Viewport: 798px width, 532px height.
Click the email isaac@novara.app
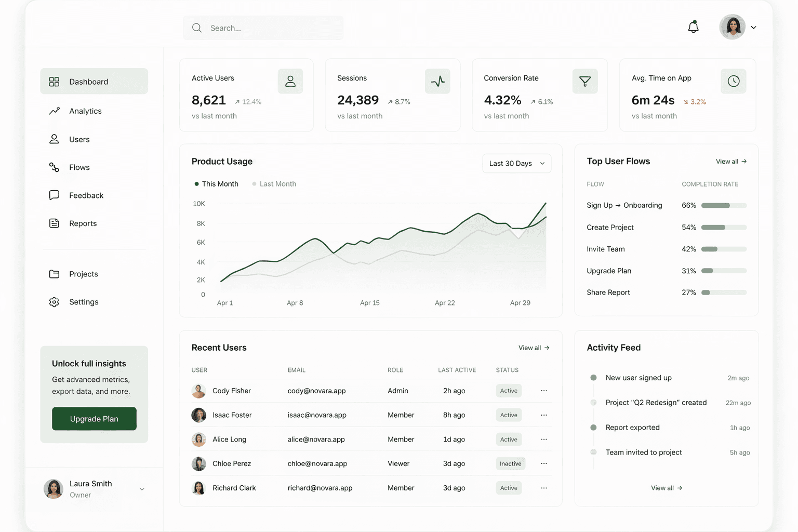coord(317,415)
